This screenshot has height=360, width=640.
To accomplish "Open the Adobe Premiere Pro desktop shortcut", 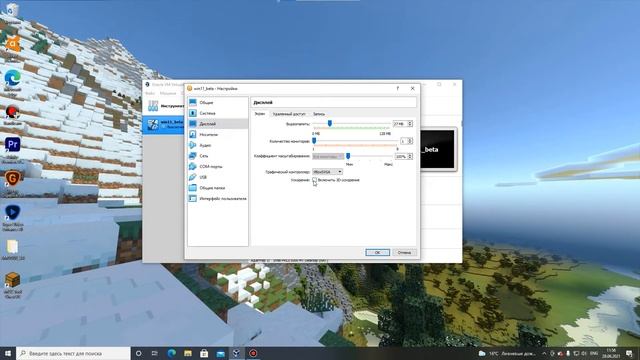I will [12, 149].
